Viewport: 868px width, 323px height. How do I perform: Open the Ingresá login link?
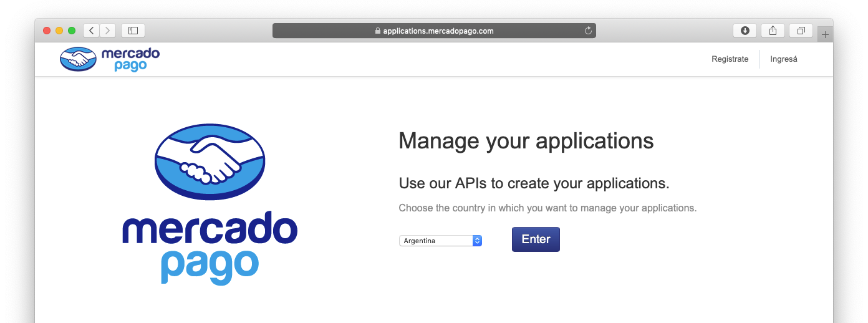784,59
